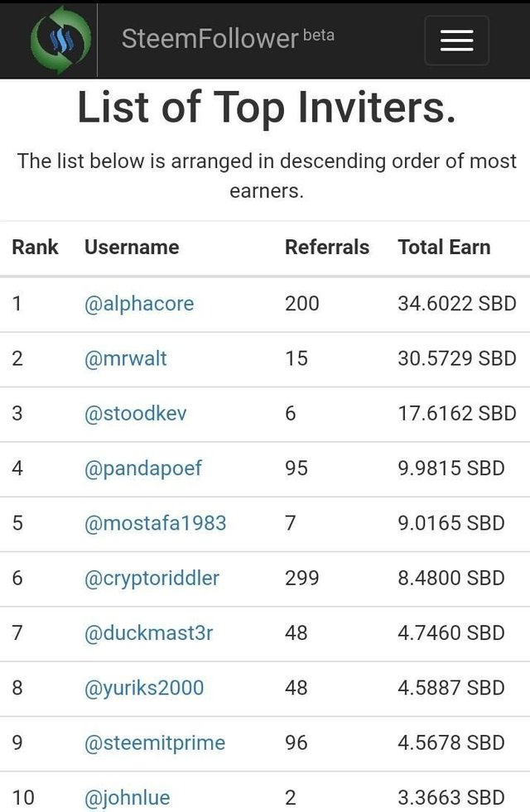Click the Rank column header
This screenshot has height=812, width=530.
[x=36, y=247]
